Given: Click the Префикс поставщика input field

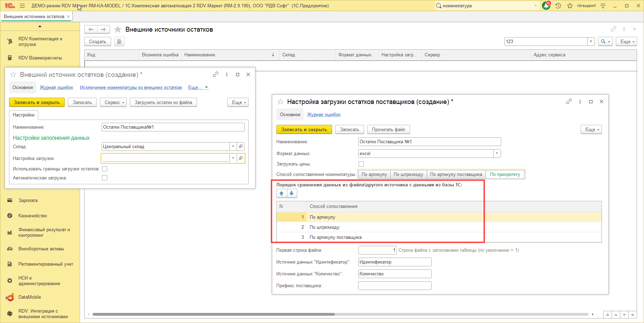Looking at the screenshot, I should [394, 286].
